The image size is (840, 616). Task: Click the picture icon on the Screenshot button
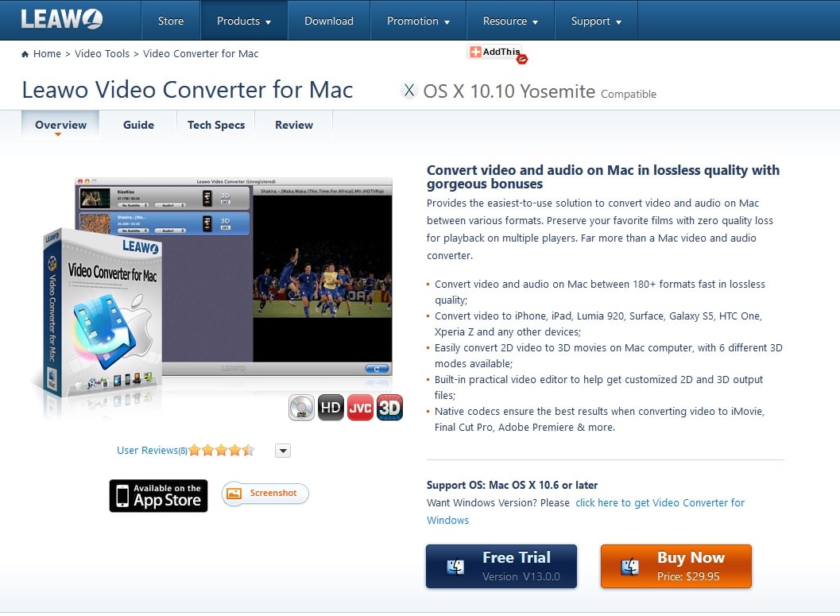point(234,494)
